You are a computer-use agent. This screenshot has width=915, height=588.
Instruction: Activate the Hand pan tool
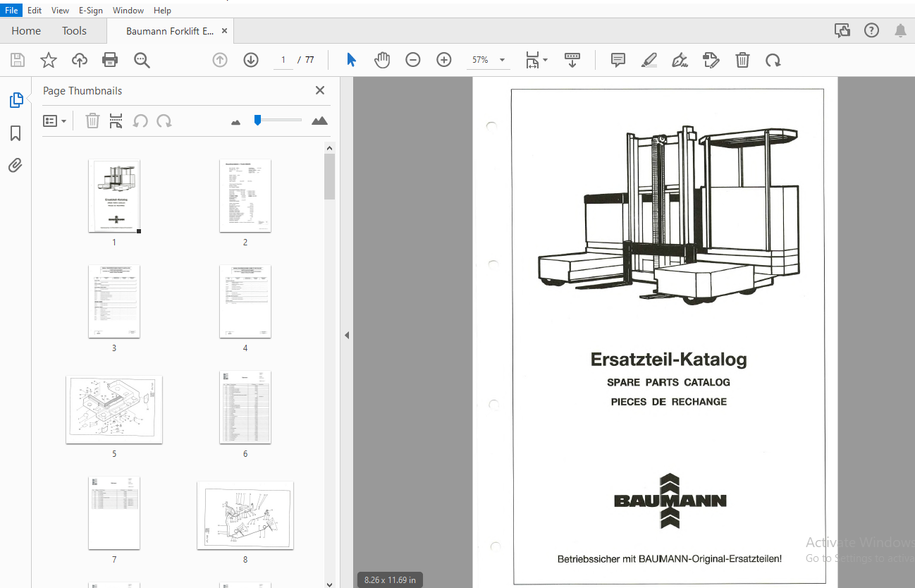[x=382, y=60]
